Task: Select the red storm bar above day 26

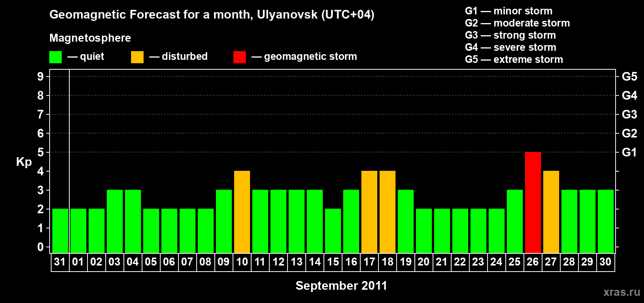Action: click(x=533, y=202)
